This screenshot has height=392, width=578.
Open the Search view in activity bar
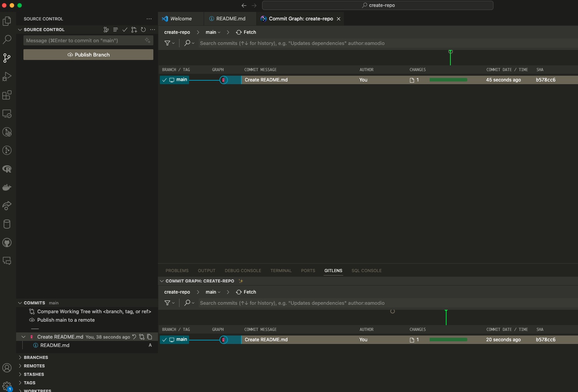pyautogui.click(x=7, y=40)
